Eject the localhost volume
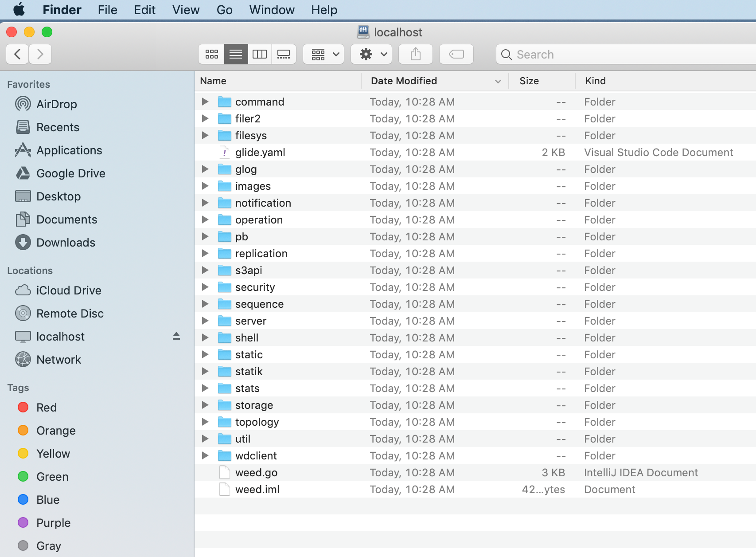 pos(176,336)
